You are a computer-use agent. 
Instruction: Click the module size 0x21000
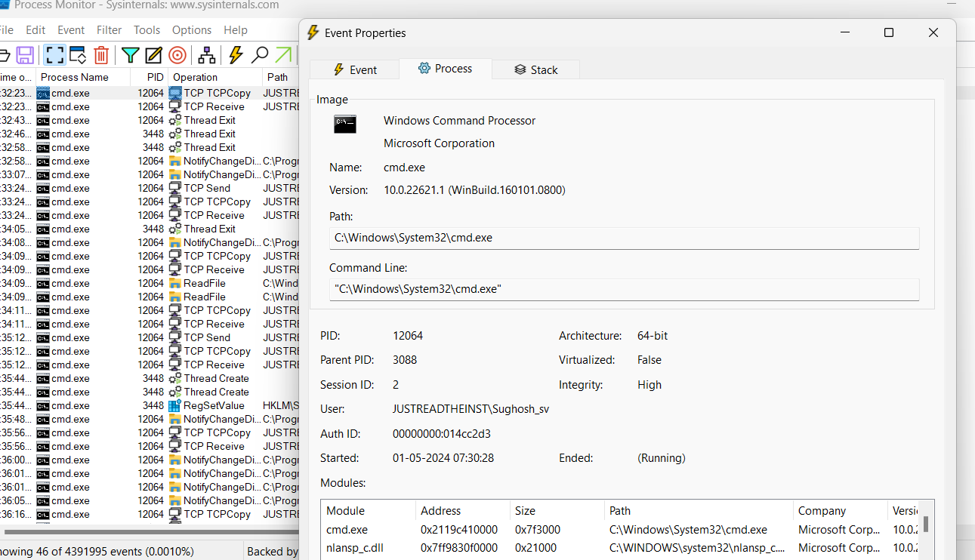(x=535, y=548)
